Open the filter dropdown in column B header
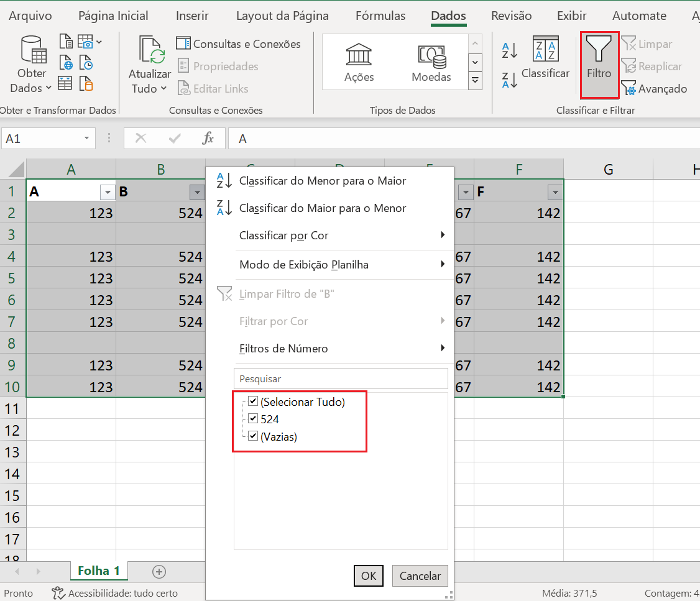Viewport: 700px width, 601px height. (197, 192)
